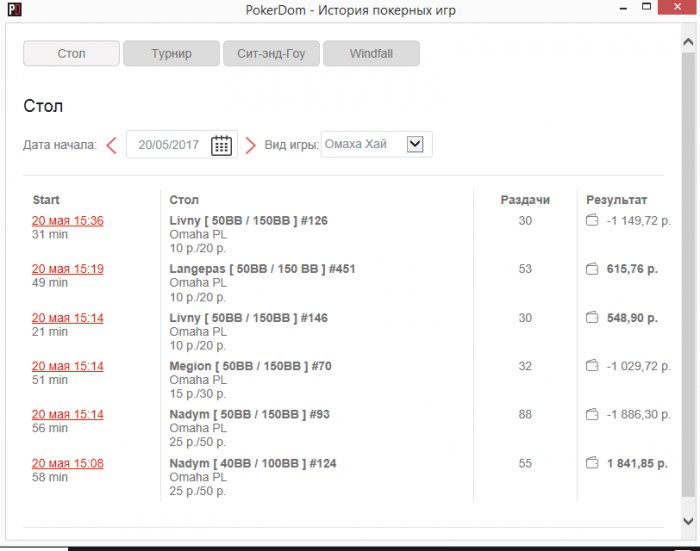Open 20 мая 15:14 link lasting 51 min
The height and width of the screenshot is (551, 700).
67,366
